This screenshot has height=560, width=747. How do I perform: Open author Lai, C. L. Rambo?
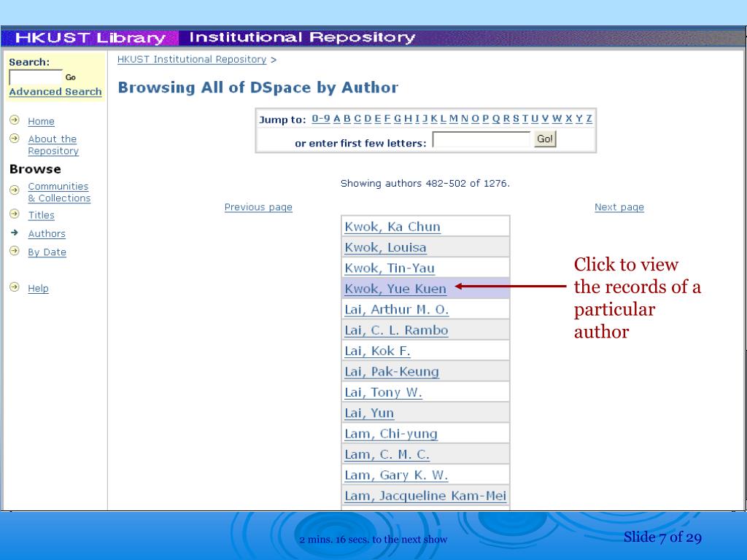[396, 330]
